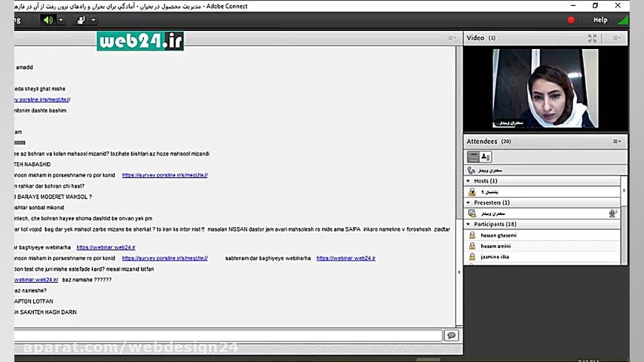644x362 pixels.
Task: Open chat pod options menu
Action: 452,38
